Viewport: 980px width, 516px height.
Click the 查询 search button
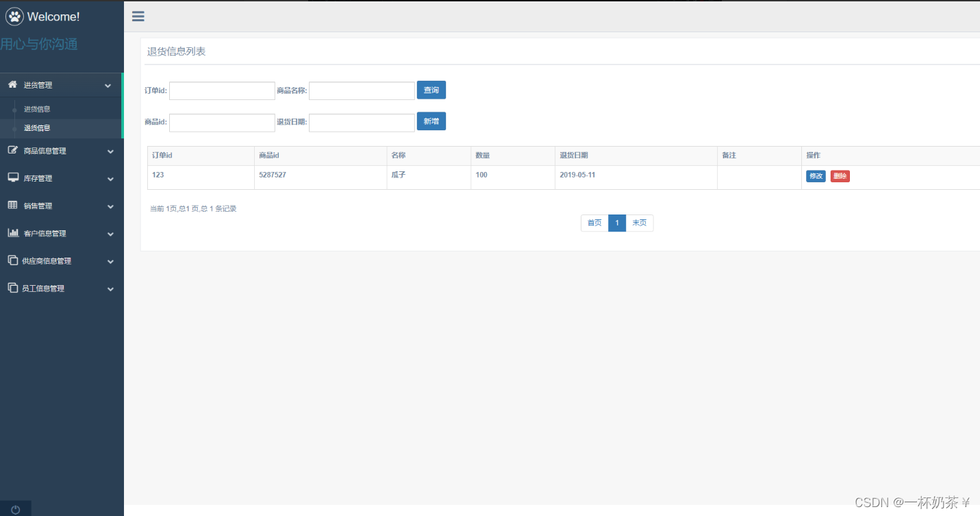(x=431, y=90)
